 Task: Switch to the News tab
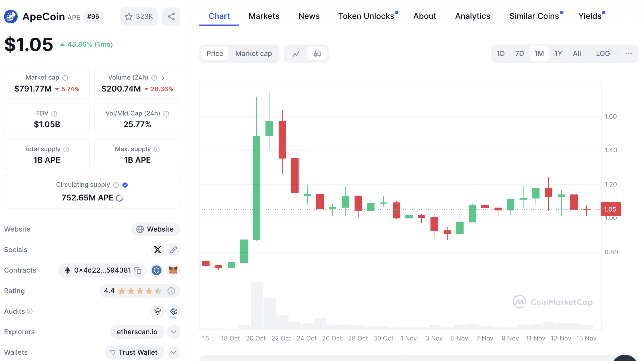309,16
